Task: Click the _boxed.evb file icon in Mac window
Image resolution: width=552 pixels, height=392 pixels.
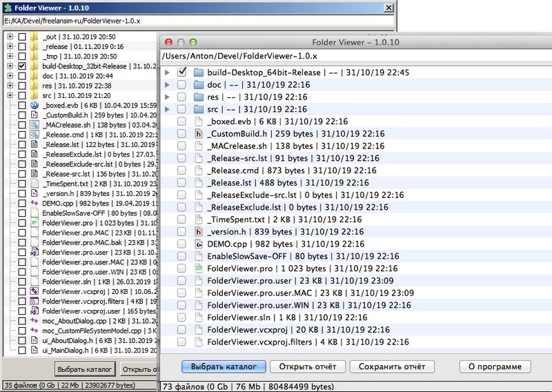Action: pos(199,121)
